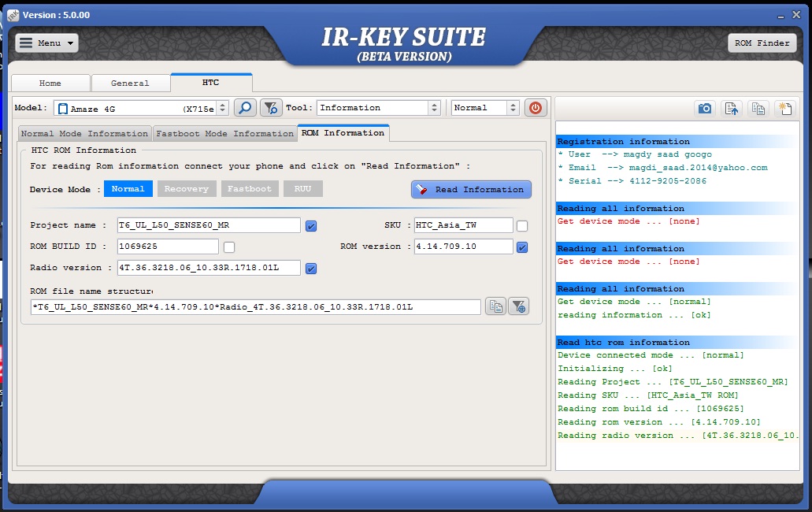Select Fastboot device mode
This screenshot has width=812, height=512.
point(250,188)
